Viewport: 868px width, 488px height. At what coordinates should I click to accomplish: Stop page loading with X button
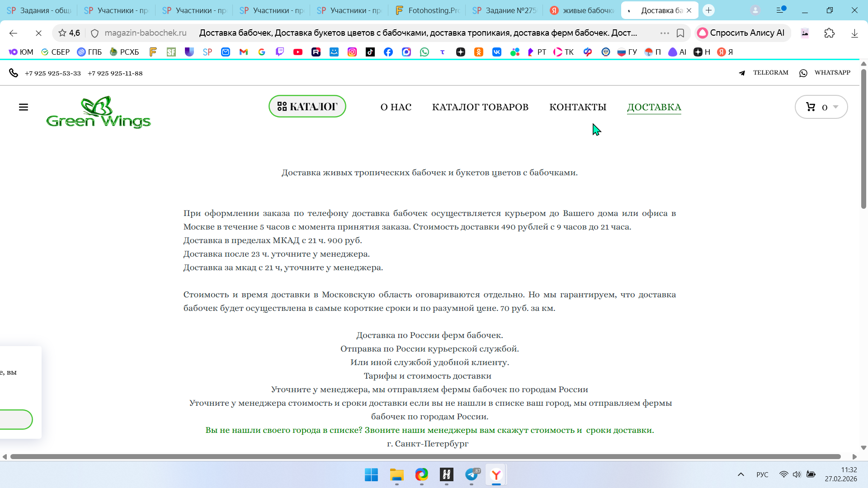[x=38, y=33]
